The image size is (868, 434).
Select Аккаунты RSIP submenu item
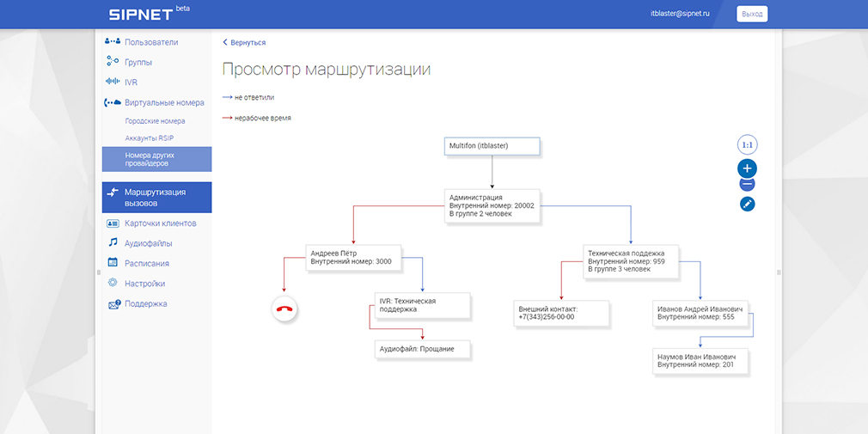(150, 138)
